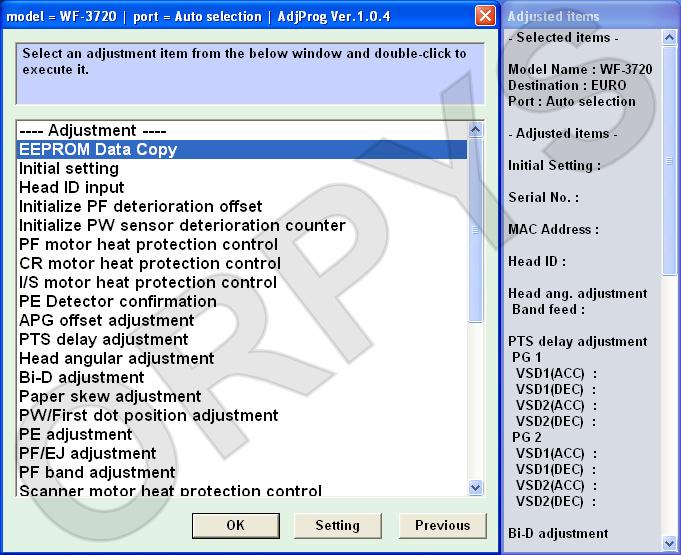The image size is (681, 555).
Task: Select EEPROM Data Copy item
Action: 242,149
